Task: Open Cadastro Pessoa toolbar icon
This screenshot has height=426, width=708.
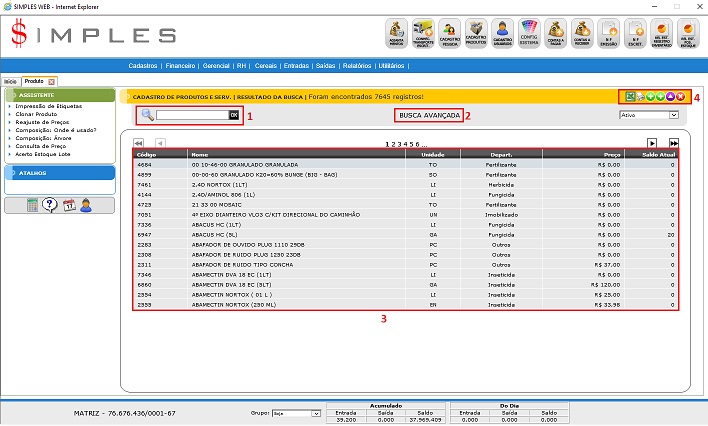Action: [x=449, y=35]
